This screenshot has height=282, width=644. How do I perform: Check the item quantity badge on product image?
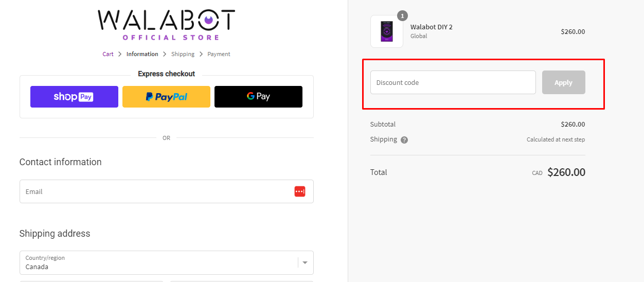[x=402, y=16]
